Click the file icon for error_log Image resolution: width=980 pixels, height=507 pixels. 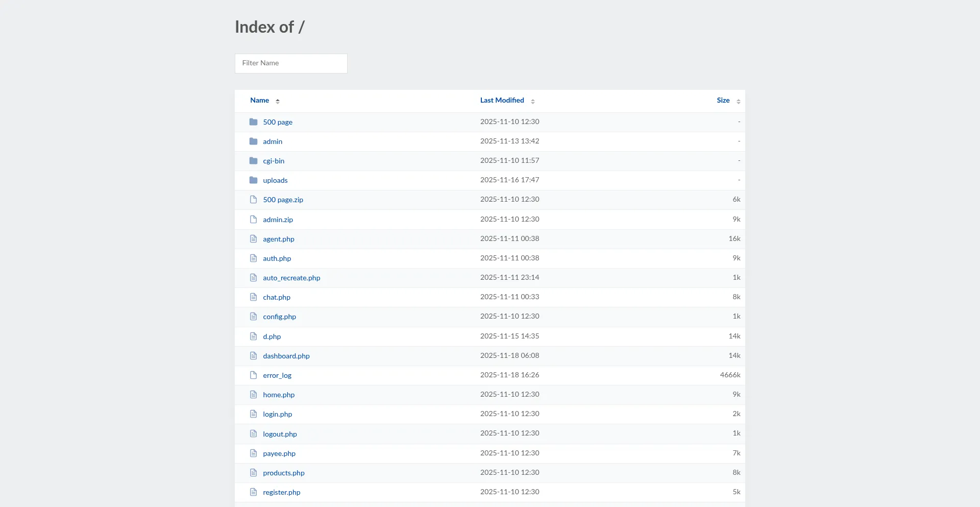(253, 375)
